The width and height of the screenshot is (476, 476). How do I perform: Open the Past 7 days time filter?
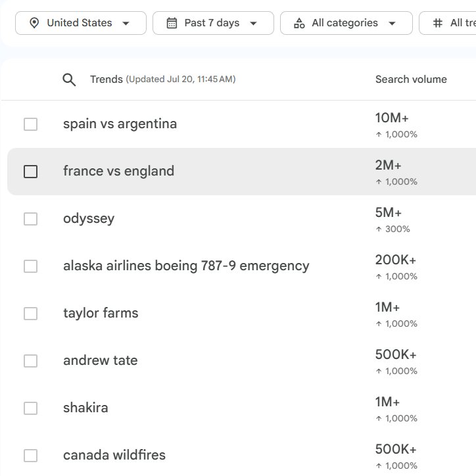tap(213, 23)
